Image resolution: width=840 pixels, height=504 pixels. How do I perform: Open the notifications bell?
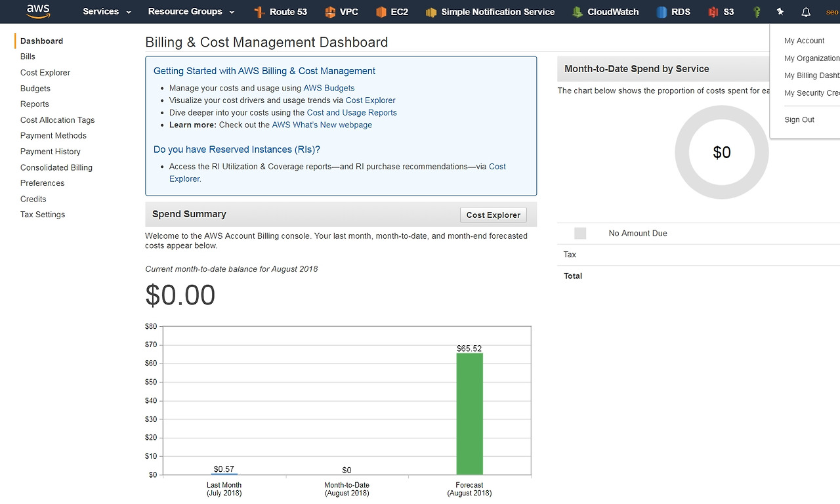coord(806,12)
